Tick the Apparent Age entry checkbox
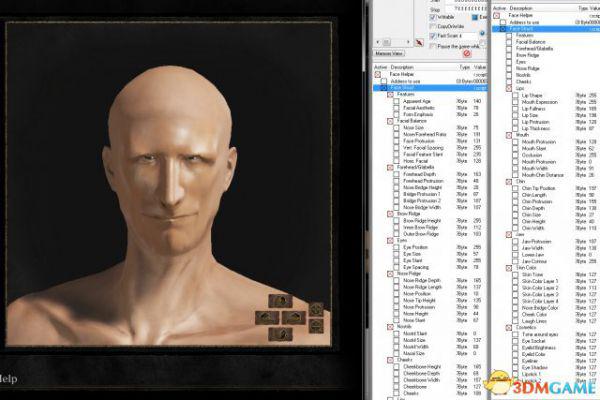This screenshot has width=600, height=400. pyautogui.click(x=396, y=101)
